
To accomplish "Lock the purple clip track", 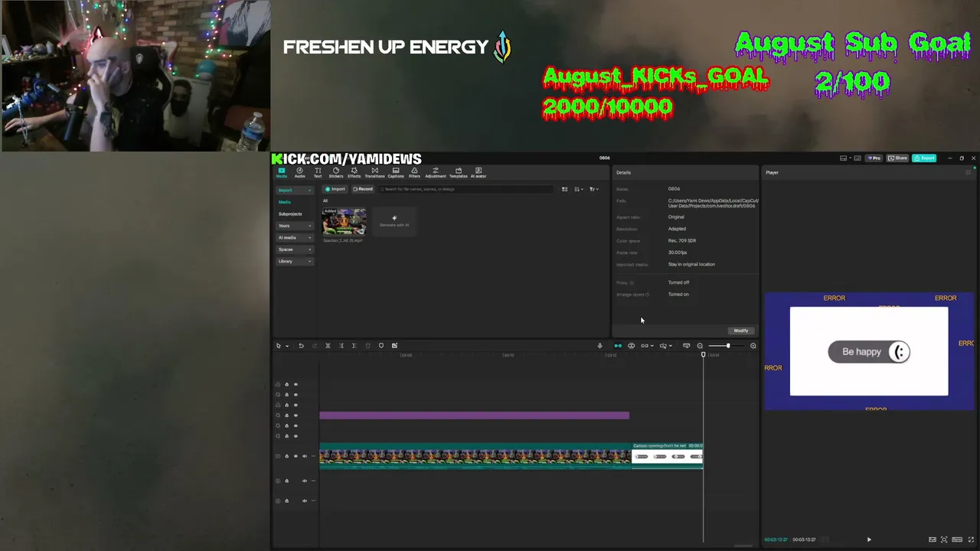I will pos(287,416).
